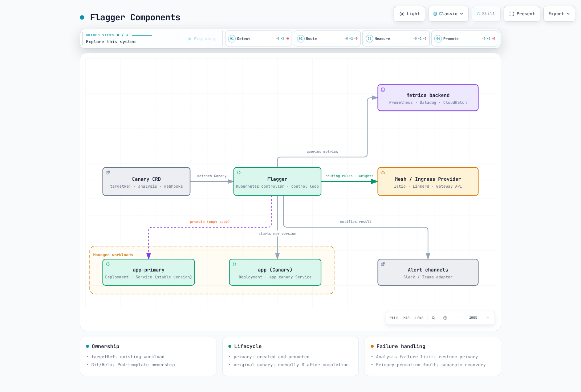Click the code icon on app (Canary) node

click(235, 264)
